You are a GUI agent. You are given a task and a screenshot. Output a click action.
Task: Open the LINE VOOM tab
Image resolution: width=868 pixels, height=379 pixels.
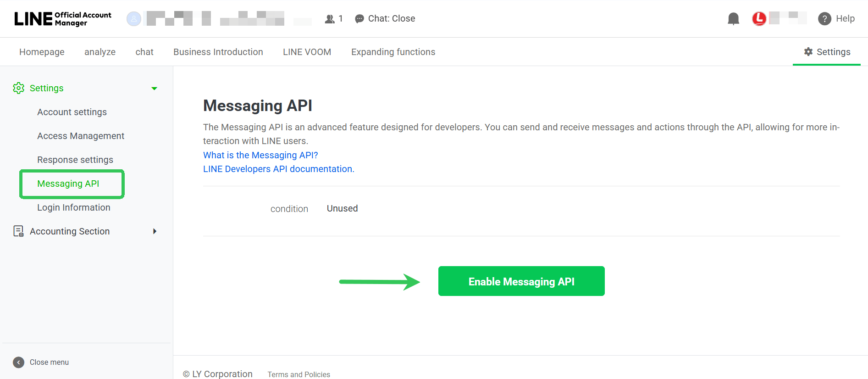(x=307, y=52)
